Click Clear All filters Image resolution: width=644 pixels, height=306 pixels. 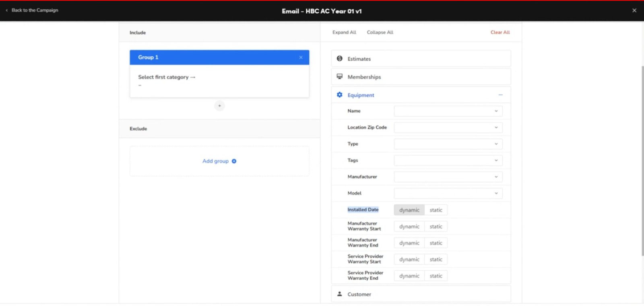500,32
